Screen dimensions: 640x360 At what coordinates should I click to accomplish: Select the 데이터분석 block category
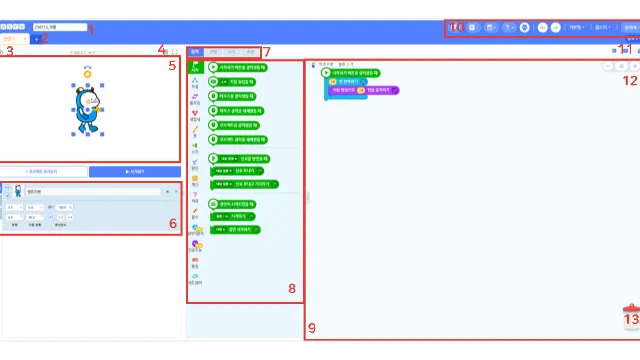[196, 230]
